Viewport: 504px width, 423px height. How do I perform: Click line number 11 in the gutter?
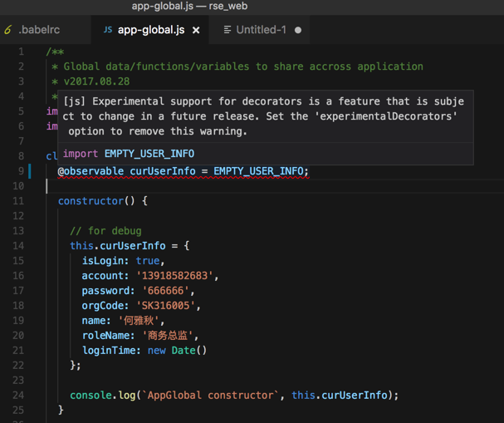(20, 201)
